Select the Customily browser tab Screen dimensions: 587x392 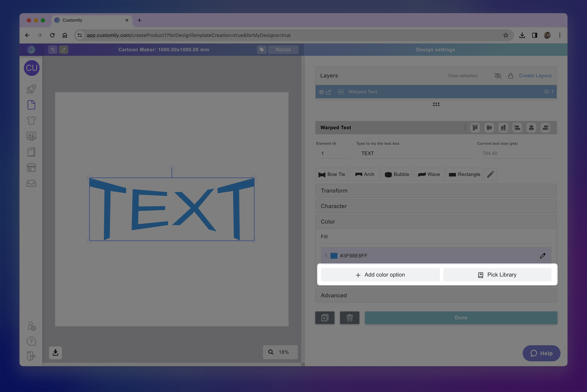(82, 20)
